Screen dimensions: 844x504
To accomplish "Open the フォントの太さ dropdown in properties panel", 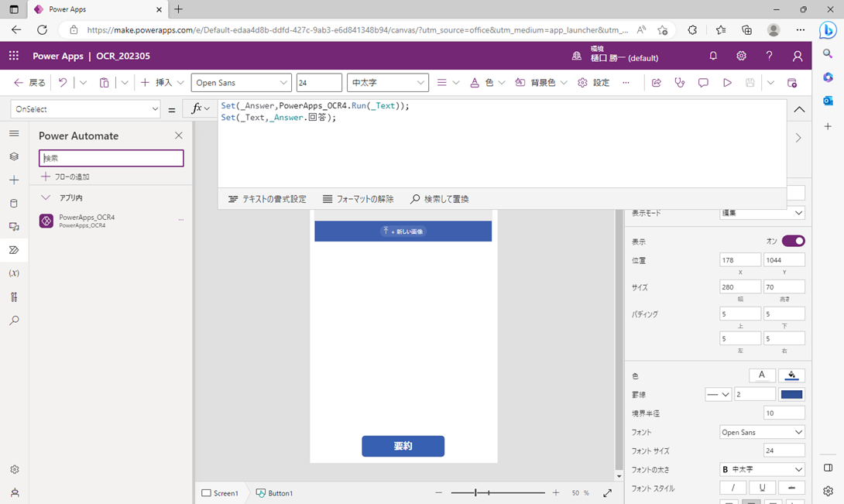I will [762, 469].
